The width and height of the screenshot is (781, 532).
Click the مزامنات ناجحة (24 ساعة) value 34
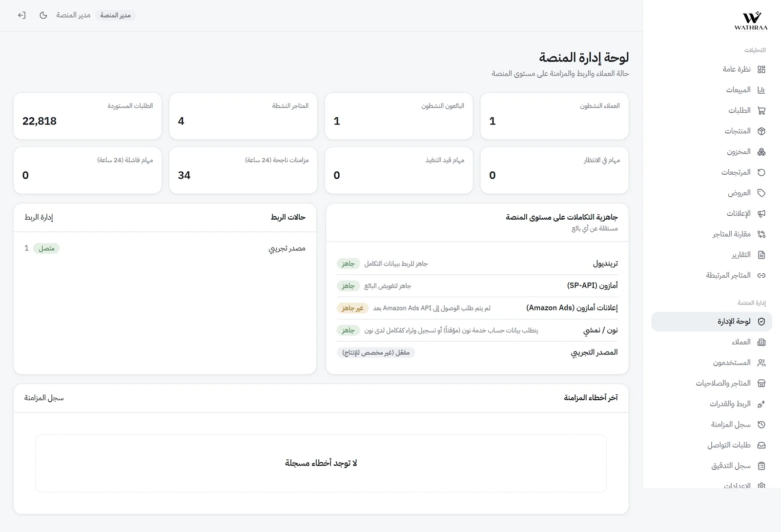point(184,175)
